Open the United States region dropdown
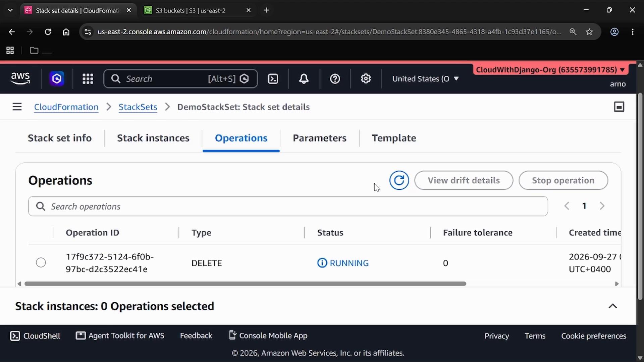644x362 pixels. [425, 79]
